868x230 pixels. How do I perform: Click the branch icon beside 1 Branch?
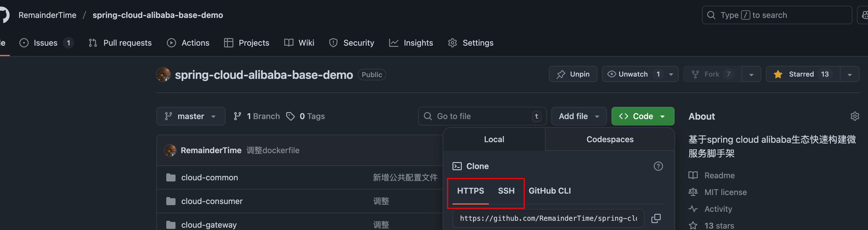point(238,116)
